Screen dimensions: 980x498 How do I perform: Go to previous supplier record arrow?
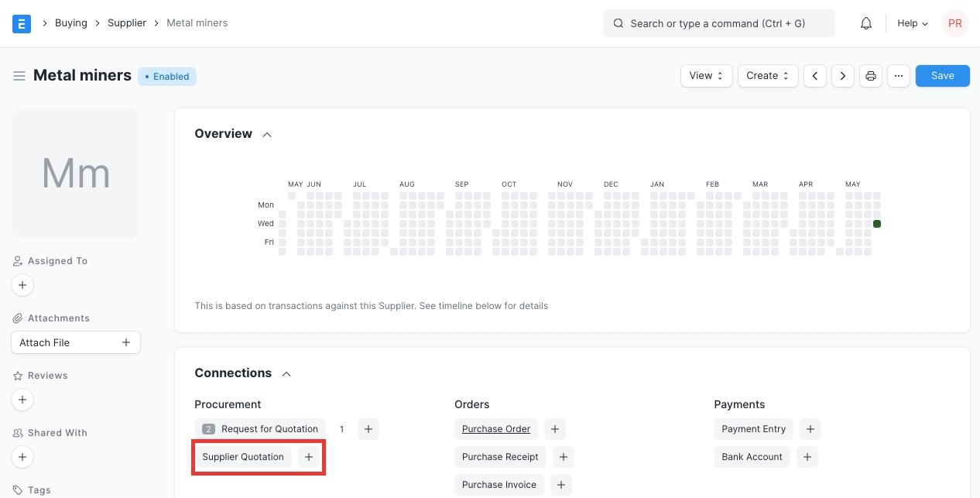coord(815,76)
